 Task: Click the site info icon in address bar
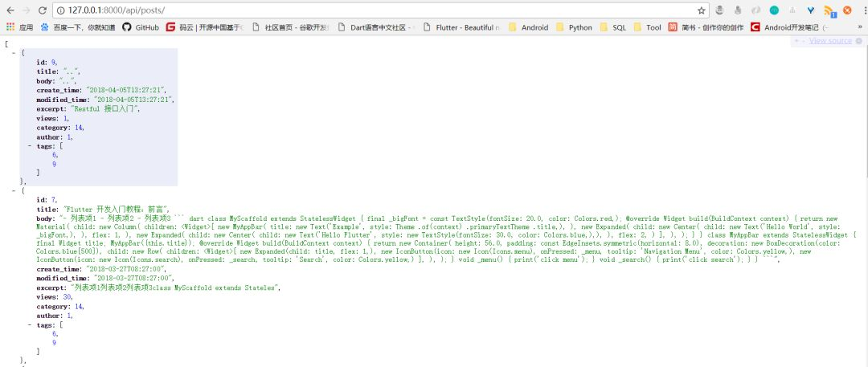(x=60, y=10)
